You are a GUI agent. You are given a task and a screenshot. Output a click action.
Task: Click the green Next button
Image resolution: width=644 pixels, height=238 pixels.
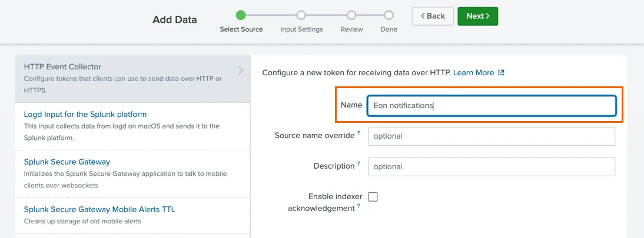[x=477, y=16]
